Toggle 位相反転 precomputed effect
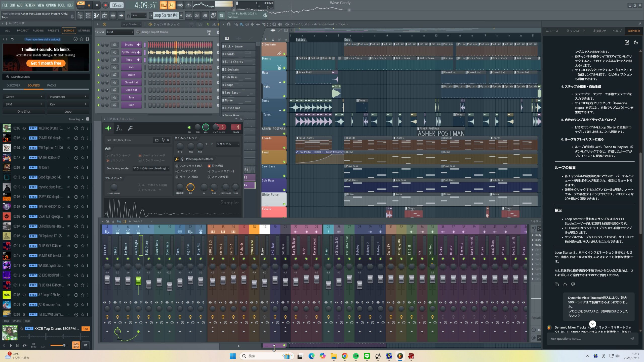The height and width of the screenshot is (362, 644). click(x=209, y=166)
